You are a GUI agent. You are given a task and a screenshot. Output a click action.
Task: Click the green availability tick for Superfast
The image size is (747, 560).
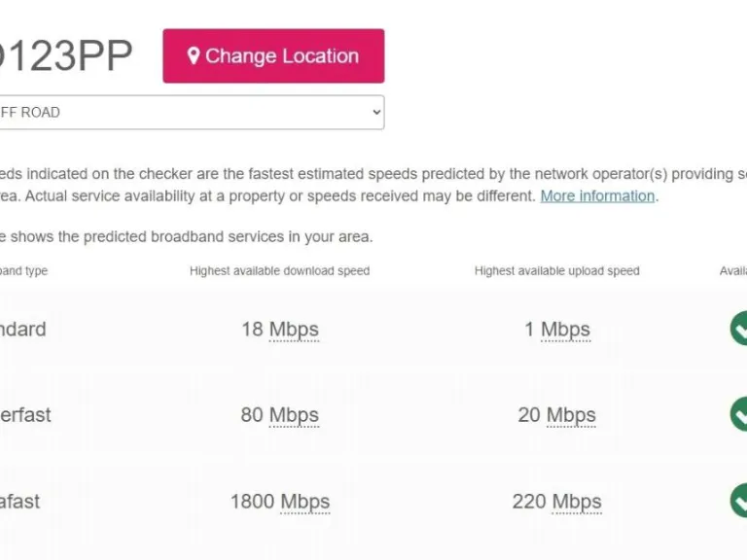pyautogui.click(x=739, y=414)
